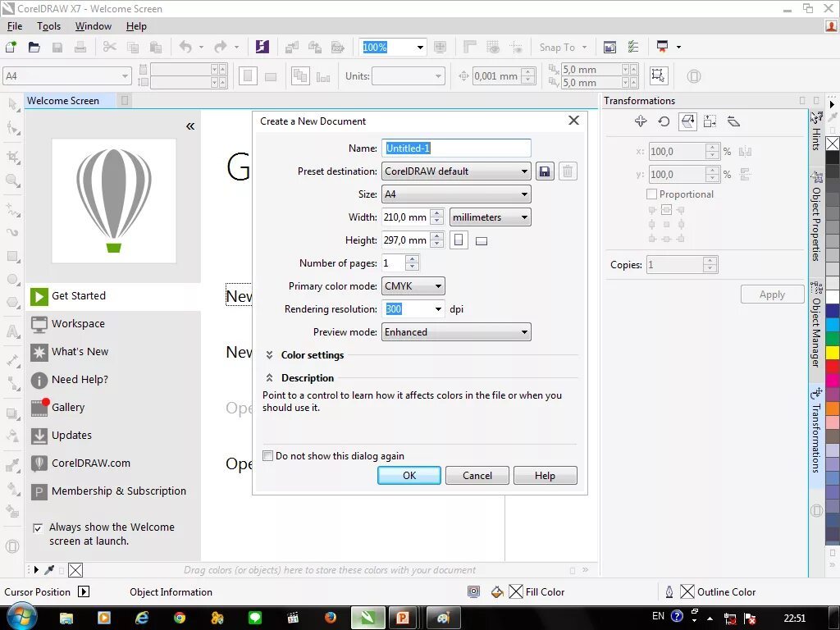
Task: Open the zoom level 100% dropdown
Action: click(420, 47)
